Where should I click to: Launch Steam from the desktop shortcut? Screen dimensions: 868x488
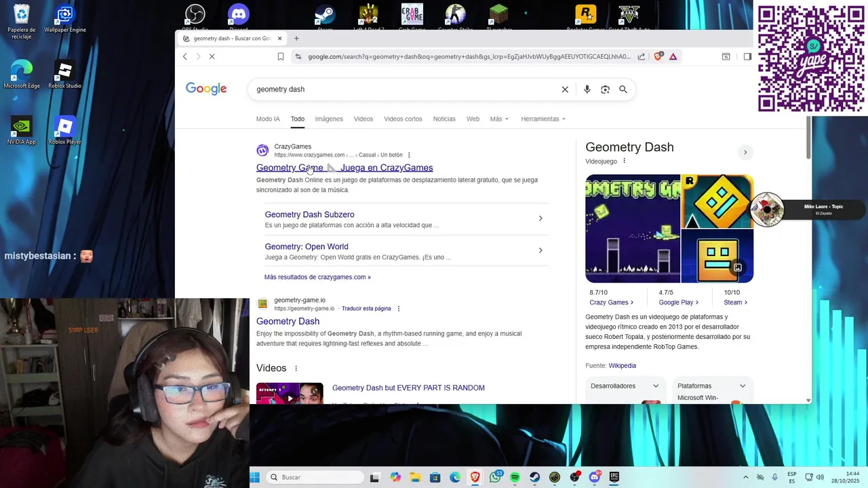point(325,17)
